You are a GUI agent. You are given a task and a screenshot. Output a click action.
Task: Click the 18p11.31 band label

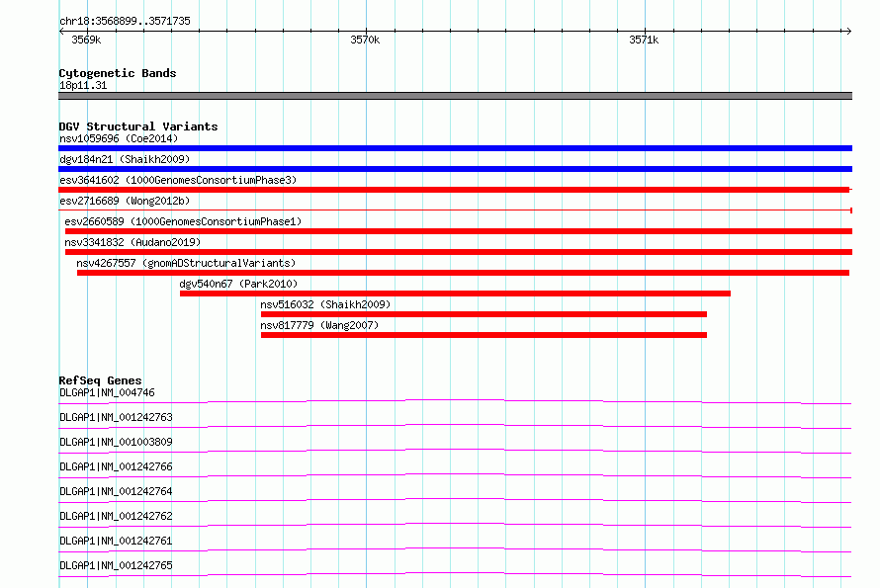[83, 85]
